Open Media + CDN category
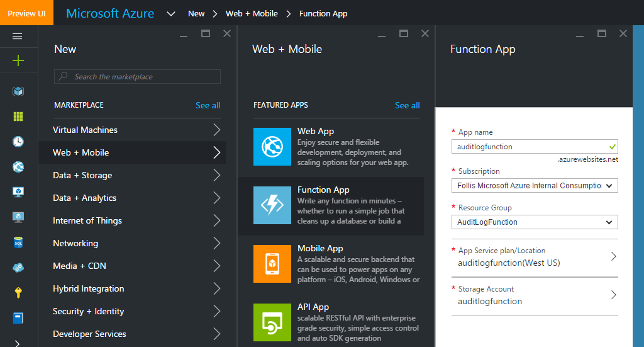This screenshot has height=347, width=644. [x=132, y=266]
